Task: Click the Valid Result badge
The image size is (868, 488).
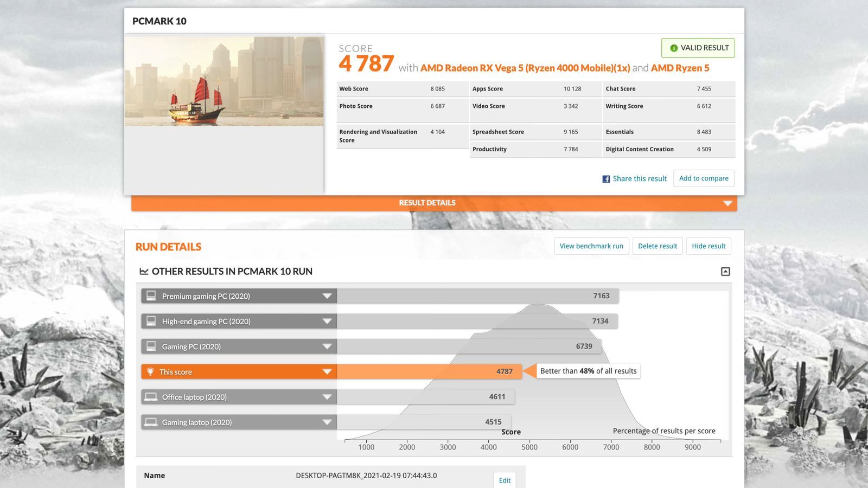Action: coord(698,48)
